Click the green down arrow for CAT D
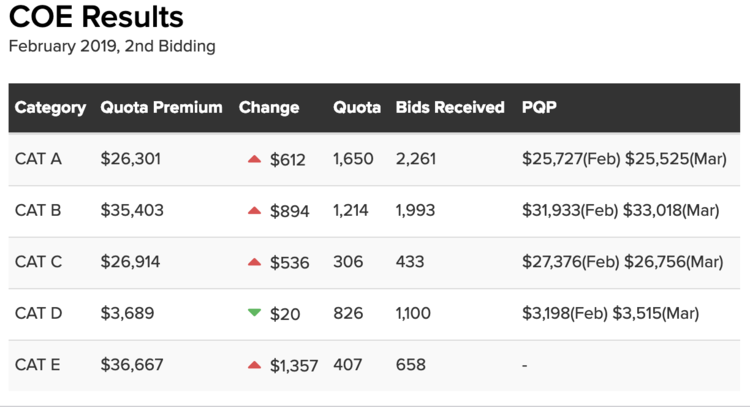Image resolution: width=750 pixels, height=407 pixels. 254,313
